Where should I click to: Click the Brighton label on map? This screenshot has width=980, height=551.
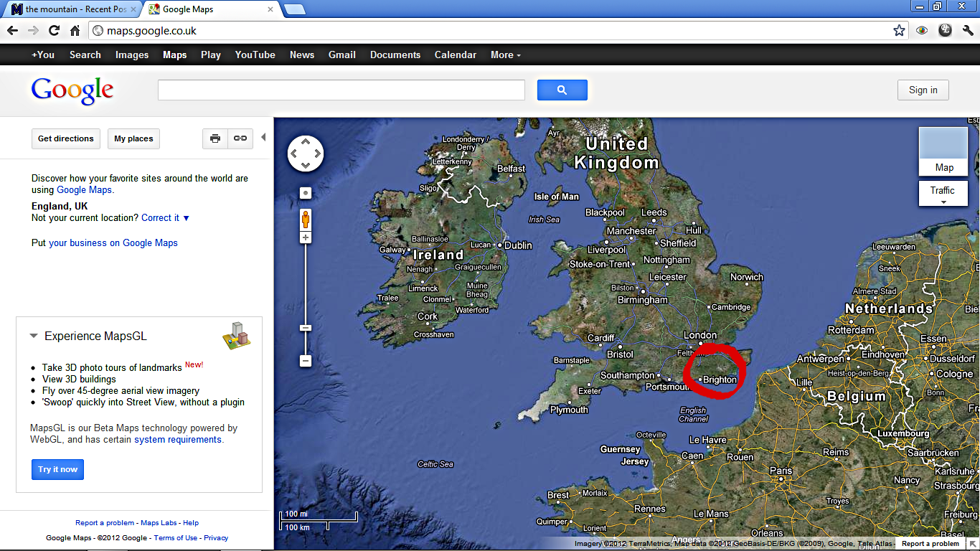click(x=720, y=380)
